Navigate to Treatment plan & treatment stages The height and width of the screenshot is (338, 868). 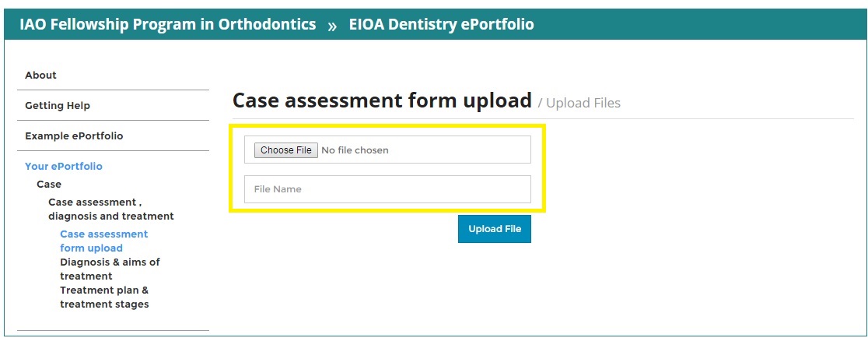104,297
